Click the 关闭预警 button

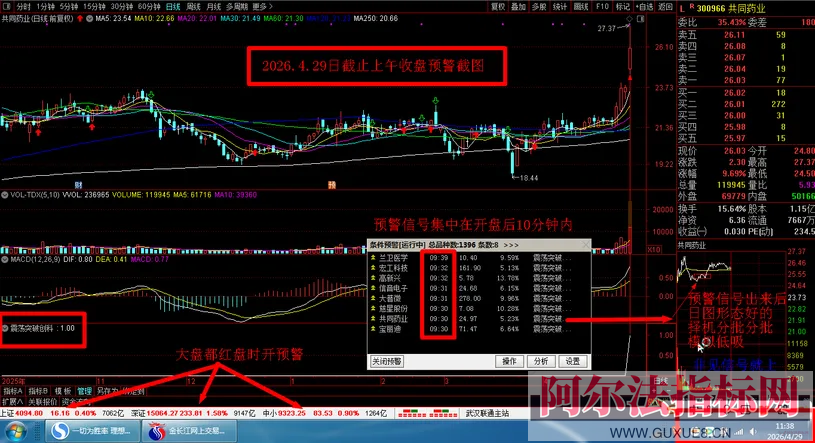coord(387,361)
